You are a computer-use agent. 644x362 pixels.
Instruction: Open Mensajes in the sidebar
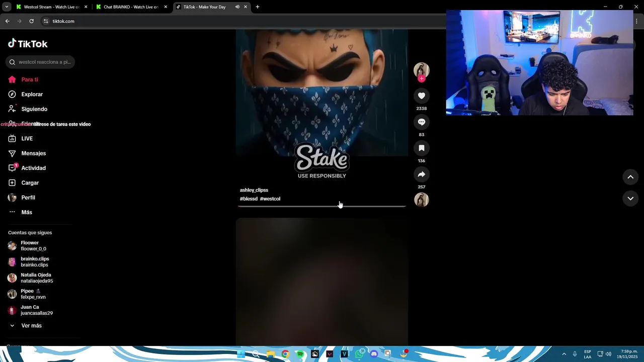point(27,153)
